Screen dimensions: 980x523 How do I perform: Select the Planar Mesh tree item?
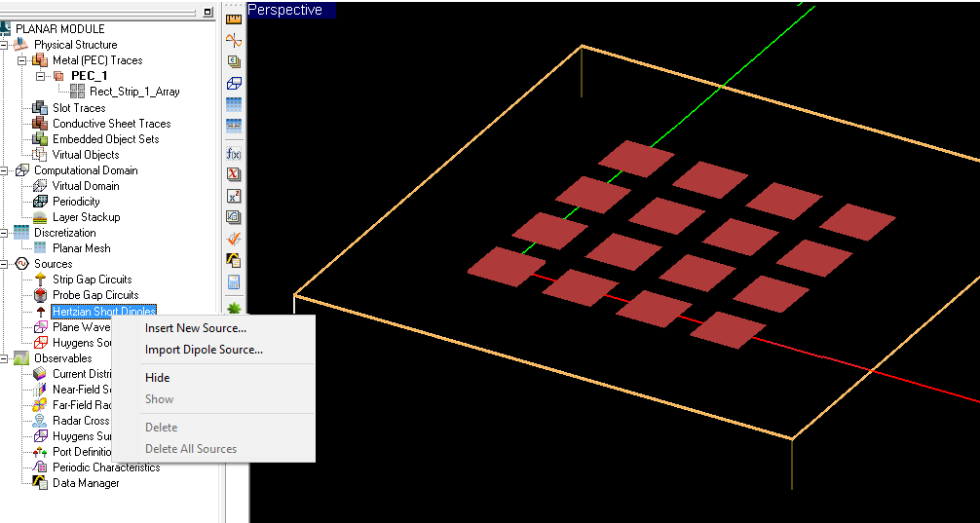pos(81,248)
